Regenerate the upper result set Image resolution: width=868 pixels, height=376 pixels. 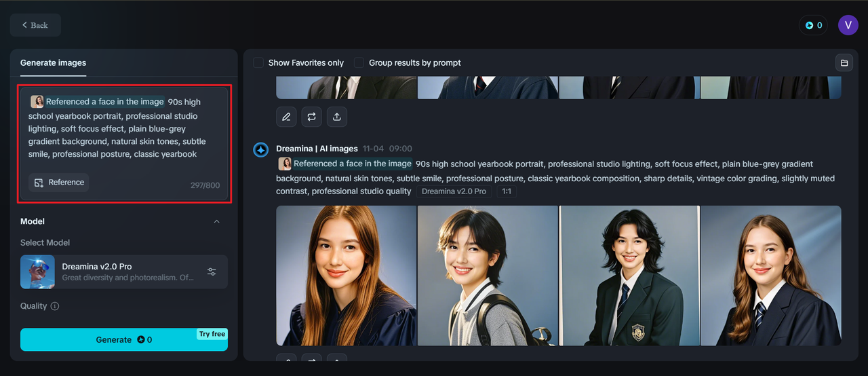pos(311,117)
